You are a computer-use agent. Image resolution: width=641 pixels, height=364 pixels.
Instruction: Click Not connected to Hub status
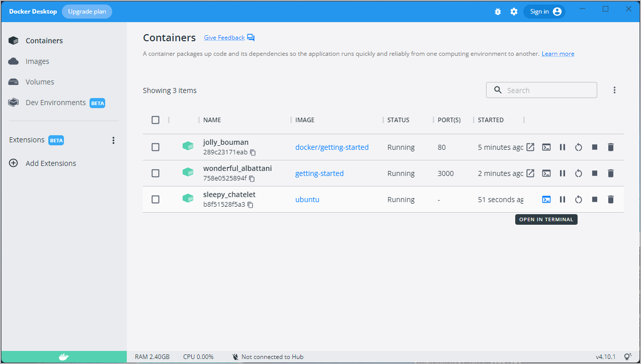268,357
